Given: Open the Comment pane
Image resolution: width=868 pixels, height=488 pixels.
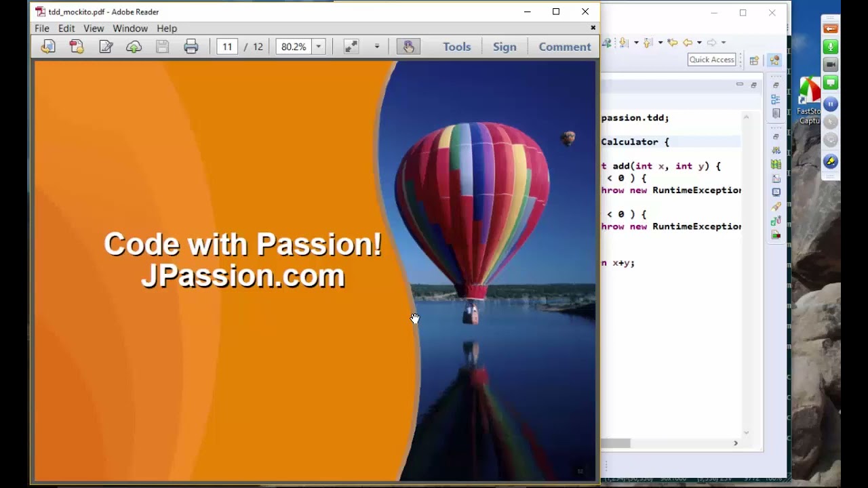Looking at the screenshot, I should pyautogui.click(x=564, y=46).
